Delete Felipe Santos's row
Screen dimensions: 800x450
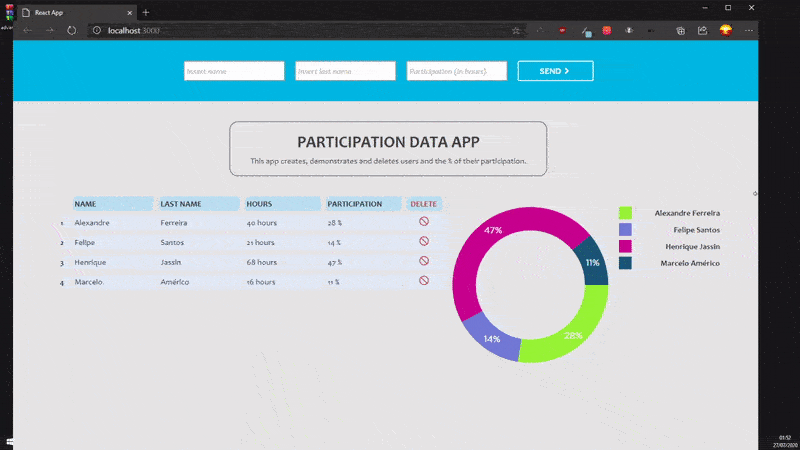[424, 241]
